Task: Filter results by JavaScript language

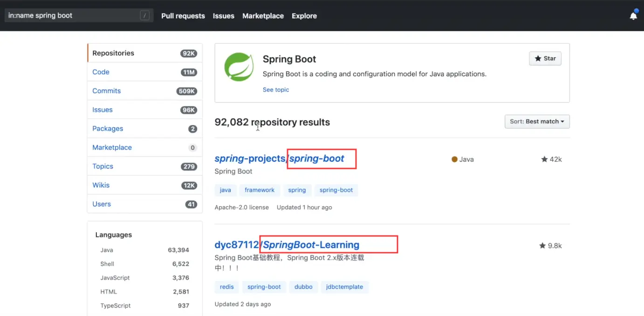Action: [x=144, y=278]
